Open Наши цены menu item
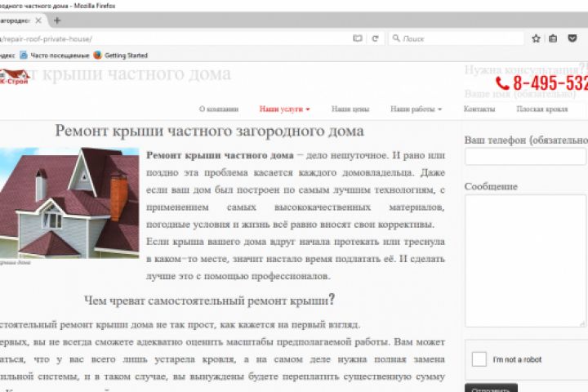This screenshot has height=392, width=588. click(x=350, y=109)
